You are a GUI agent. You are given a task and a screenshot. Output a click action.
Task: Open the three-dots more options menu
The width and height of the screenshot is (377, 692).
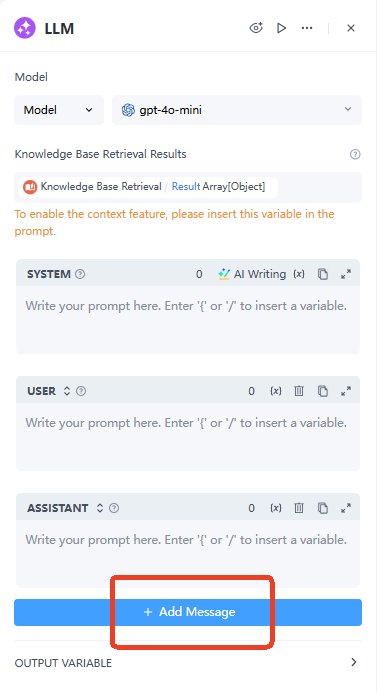point(307,28)
